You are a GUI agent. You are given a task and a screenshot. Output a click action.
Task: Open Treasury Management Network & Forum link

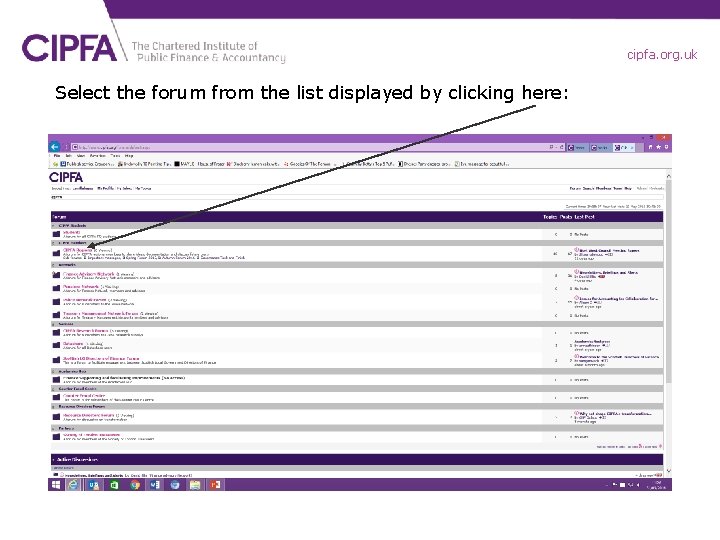(x=101, y=313)
